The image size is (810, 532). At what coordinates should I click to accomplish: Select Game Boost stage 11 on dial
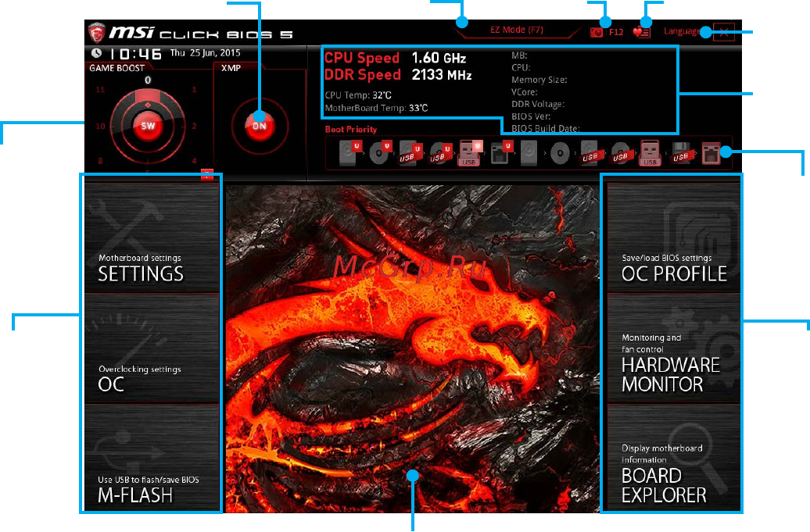click(x=100, y=90)
